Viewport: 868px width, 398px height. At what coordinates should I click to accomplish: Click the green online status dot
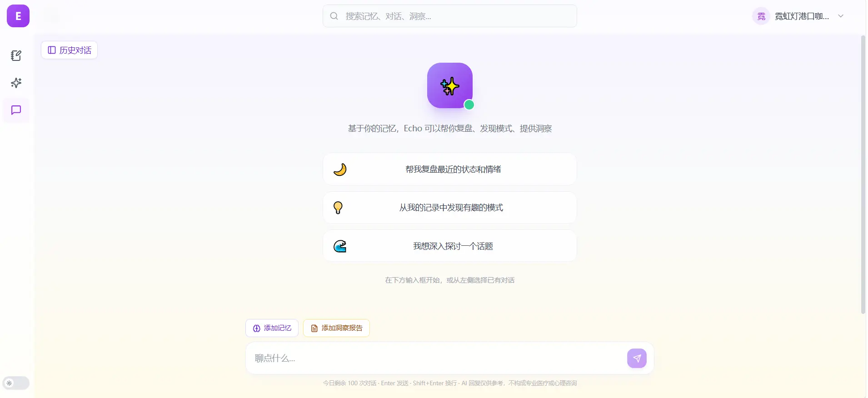(469, 105)
